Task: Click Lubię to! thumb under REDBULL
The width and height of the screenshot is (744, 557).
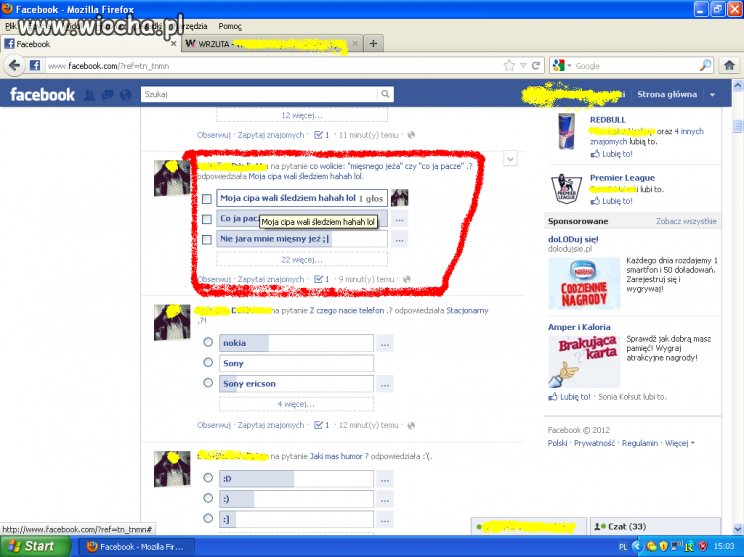Action: tap(611, 154)
